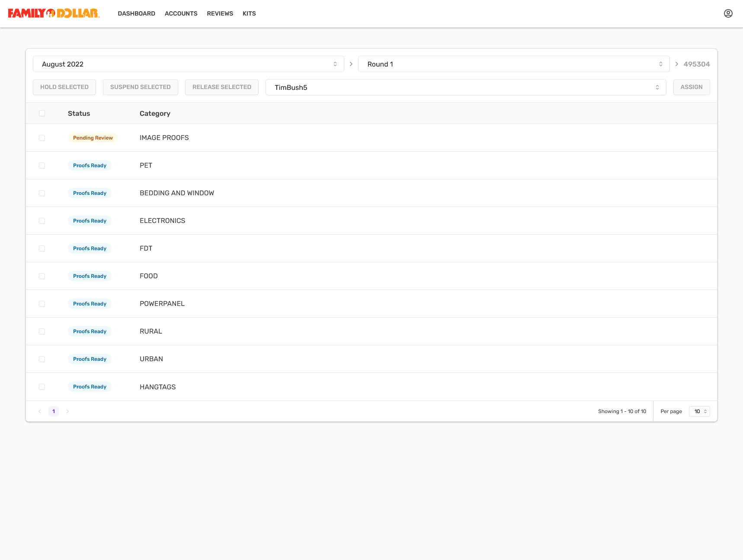Change the per page count dropdown
Screen dimensions: 743x560
point(699,411)
